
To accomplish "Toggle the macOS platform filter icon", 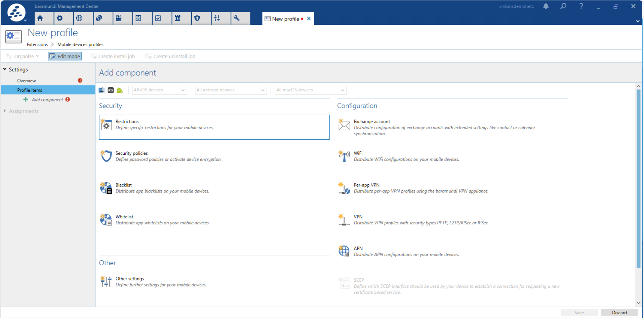I will click(x=102, y=90).
